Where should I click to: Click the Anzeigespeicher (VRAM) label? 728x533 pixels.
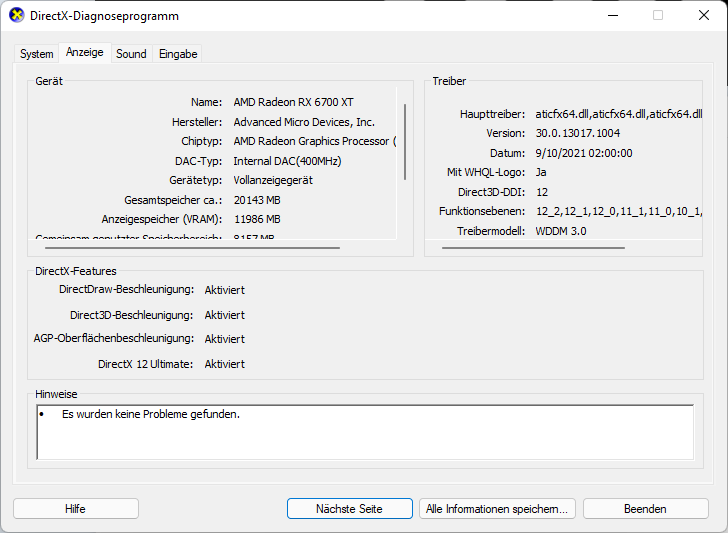click(162, 219)
